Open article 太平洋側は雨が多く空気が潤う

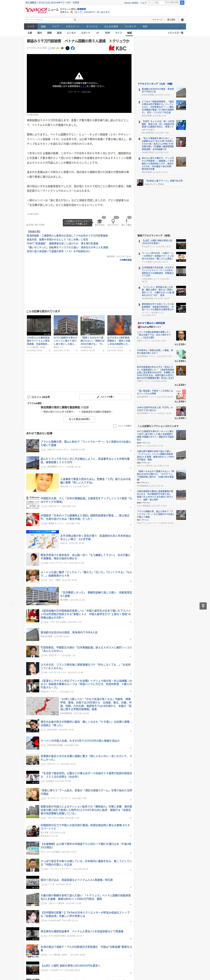pyautogui.click(x=95, y=537)
